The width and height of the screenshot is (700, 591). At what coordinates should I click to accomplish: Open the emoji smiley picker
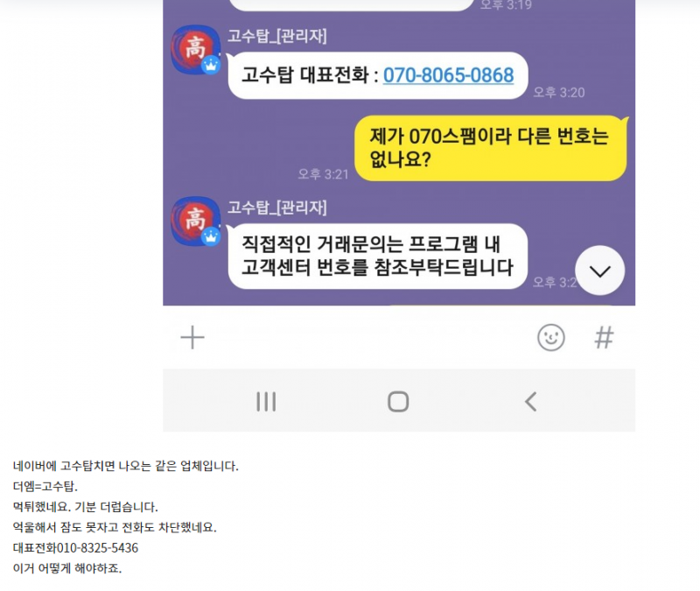tap(551, 337)
